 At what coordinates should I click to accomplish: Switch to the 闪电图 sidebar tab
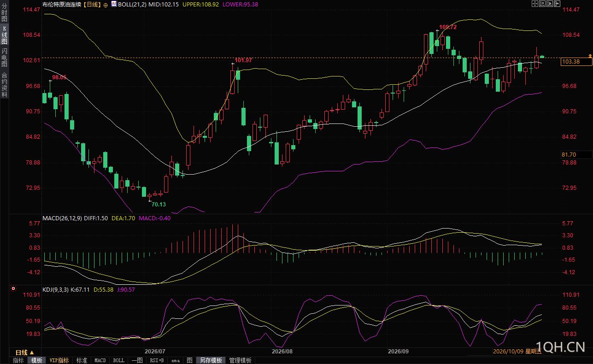4,58
